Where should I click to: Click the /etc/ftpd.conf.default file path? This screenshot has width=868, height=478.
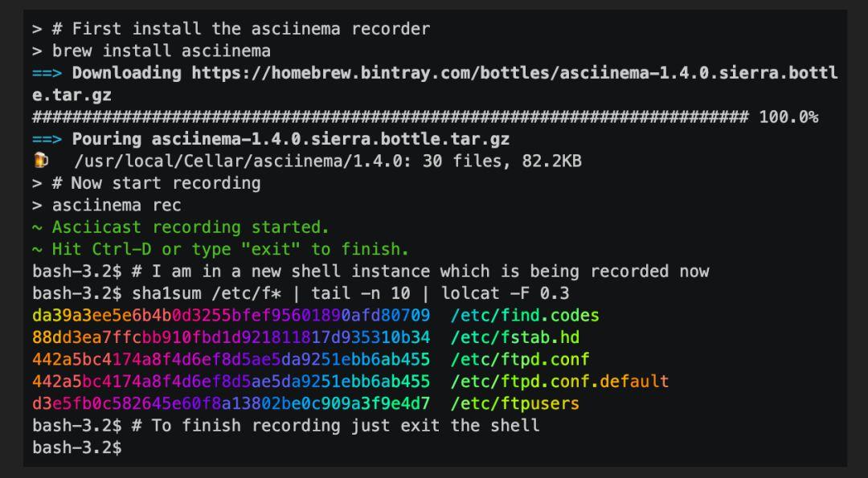(559, 382)
